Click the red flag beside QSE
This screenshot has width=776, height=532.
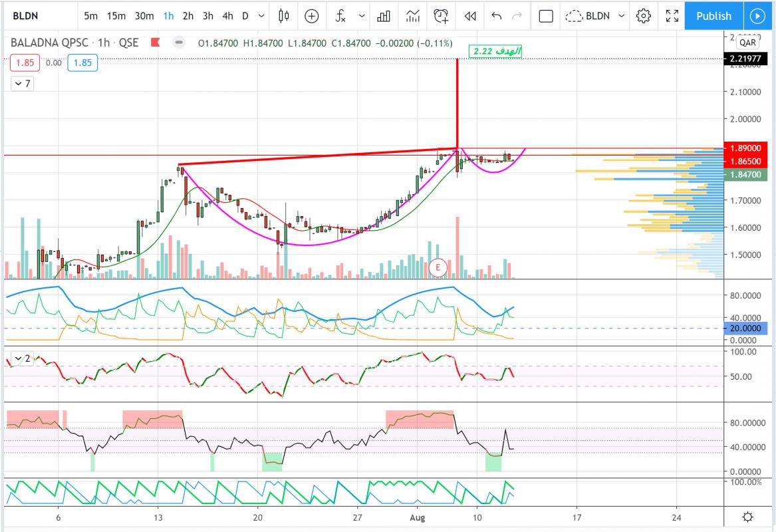156,43
